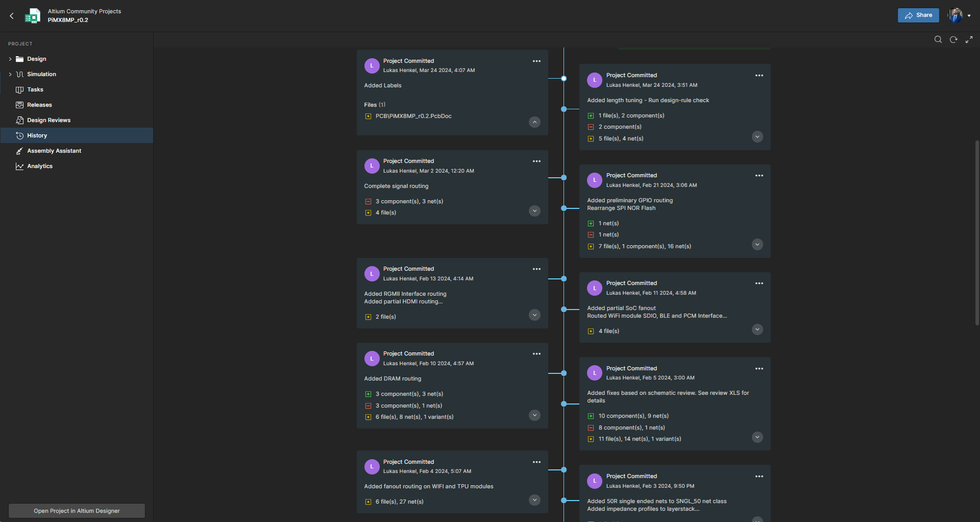
Task: Click the back arrow icon
Action: pos(12,16)
